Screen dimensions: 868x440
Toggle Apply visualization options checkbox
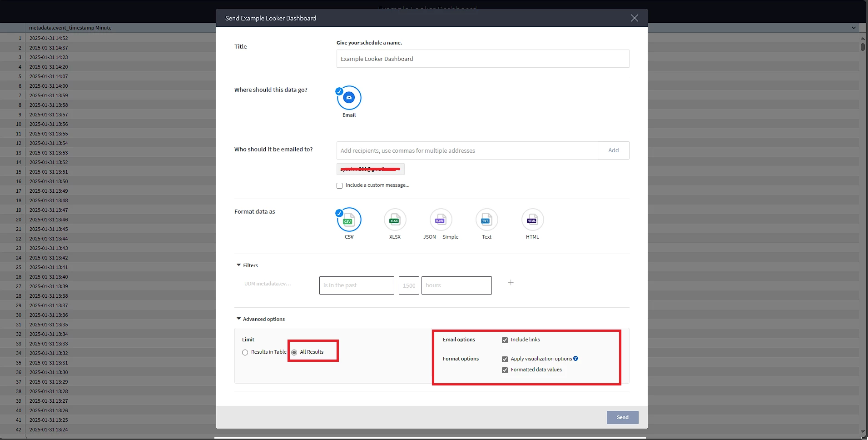505,359
